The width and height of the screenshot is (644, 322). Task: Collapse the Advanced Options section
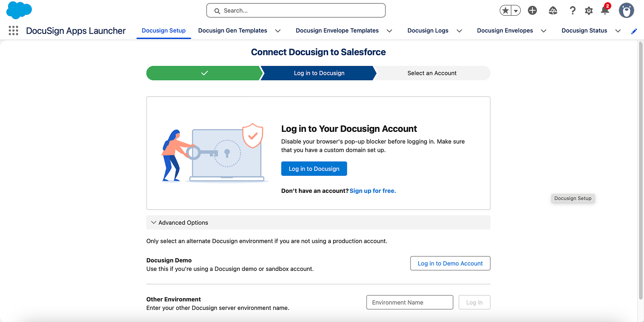(x=318, y=222)
